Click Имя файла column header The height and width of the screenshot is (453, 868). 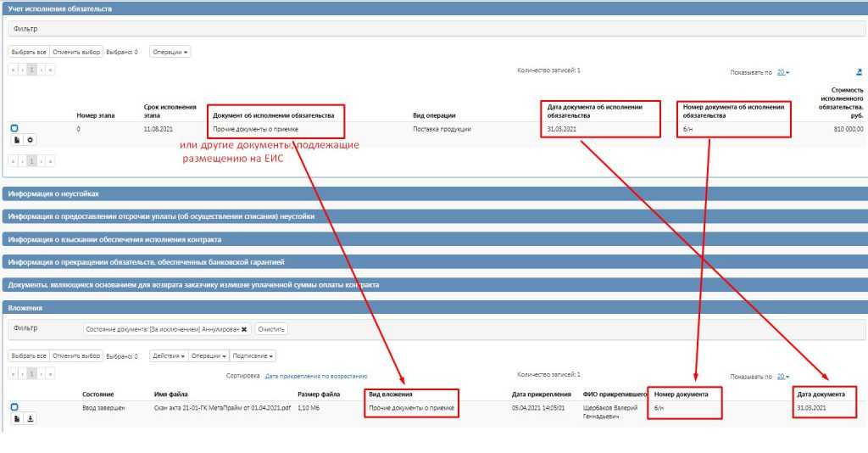170,394
